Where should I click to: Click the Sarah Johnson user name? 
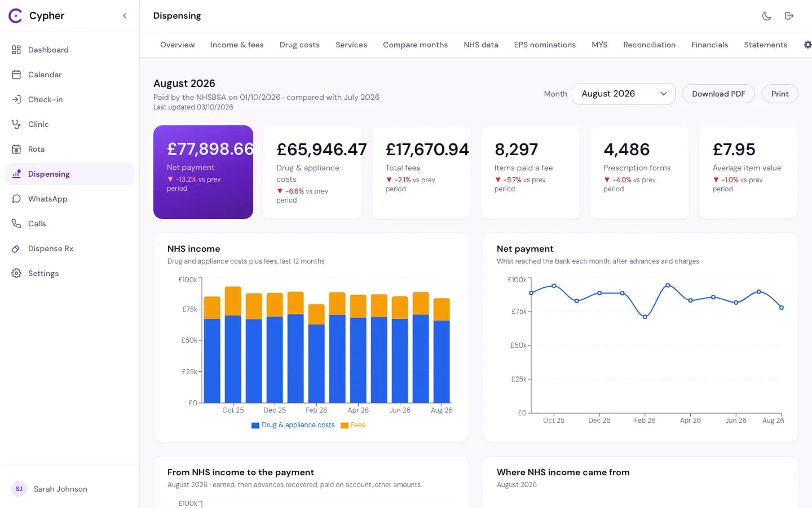pyautogui.click(x=60, y=489)
